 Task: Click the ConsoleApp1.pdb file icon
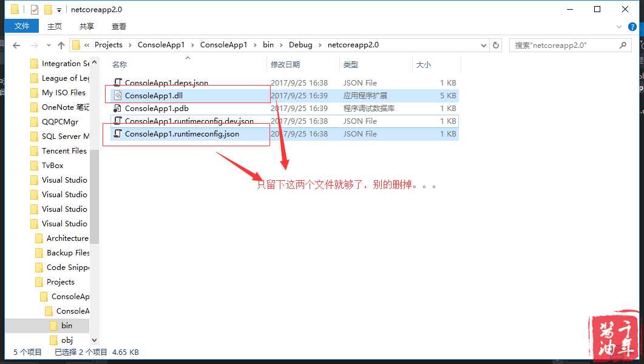(x=118, y=108)
